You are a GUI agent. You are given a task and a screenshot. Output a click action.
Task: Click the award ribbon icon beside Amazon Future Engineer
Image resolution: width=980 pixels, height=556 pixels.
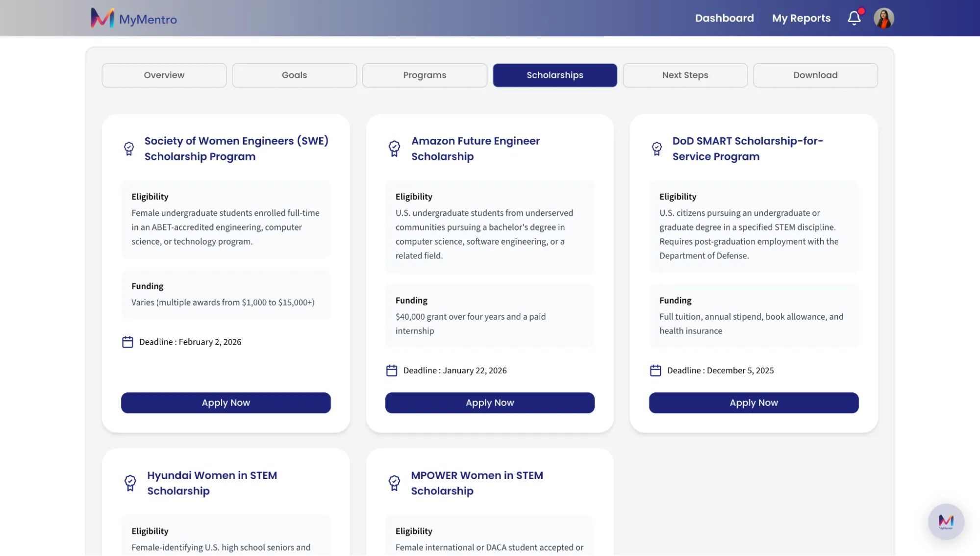394,149
